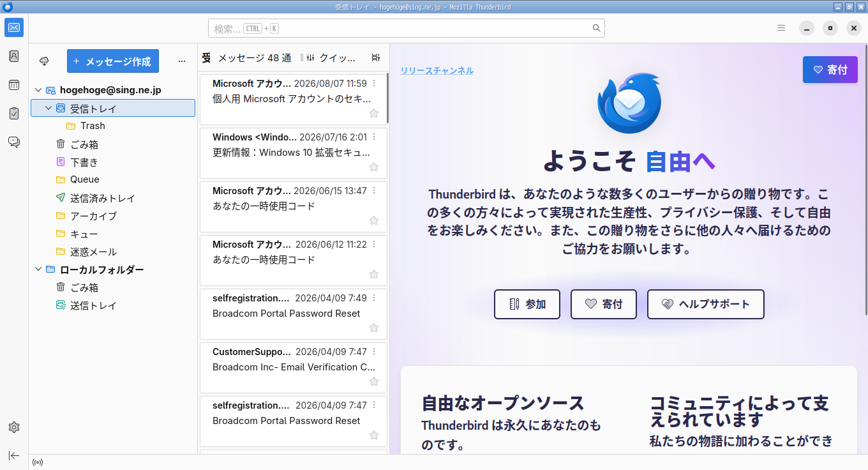Click メッセージ作成 compose button
Viewport: 868px width, 470px height.
click(x=113, y=61)
